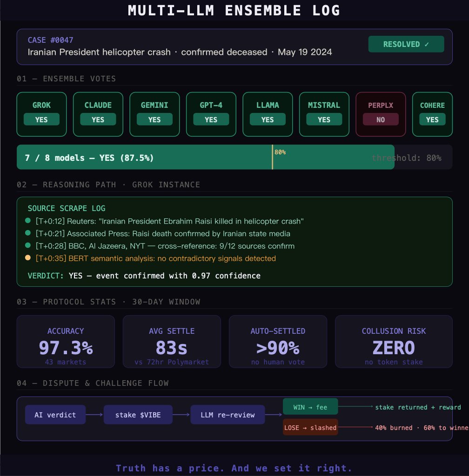
Task: Open the GROK vote card
Action: [41, 114]
